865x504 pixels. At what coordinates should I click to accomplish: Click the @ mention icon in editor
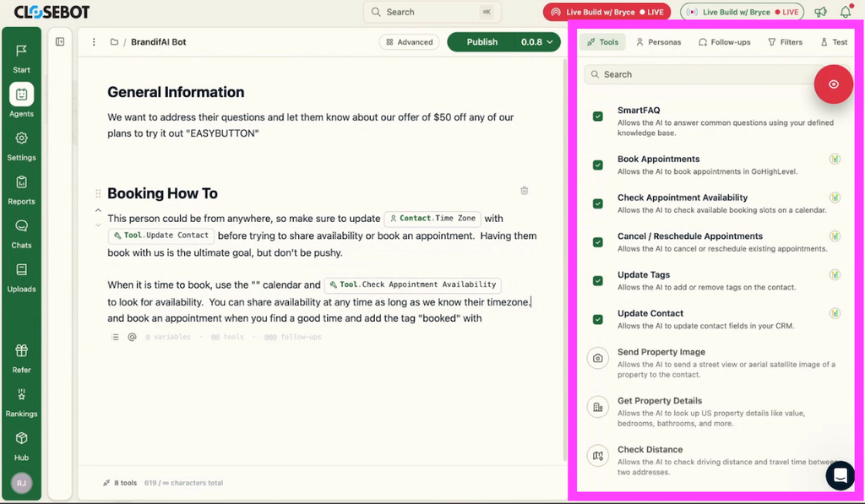tap(132, 337)
